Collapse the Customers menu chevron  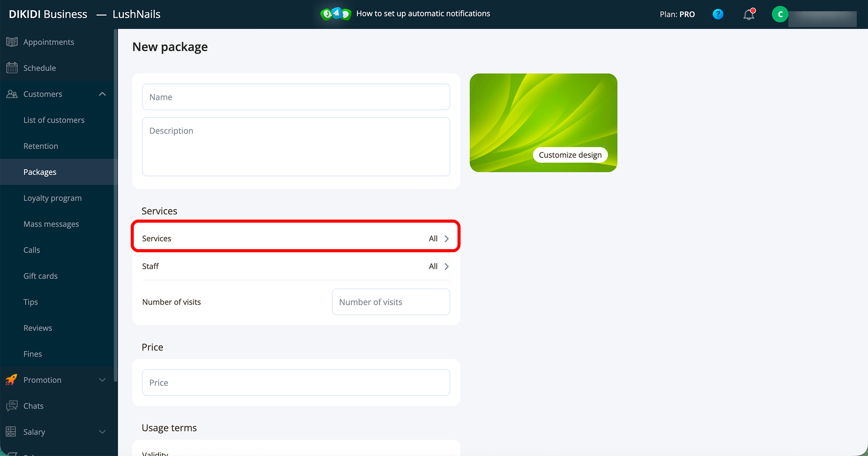(x=103, y=94)
